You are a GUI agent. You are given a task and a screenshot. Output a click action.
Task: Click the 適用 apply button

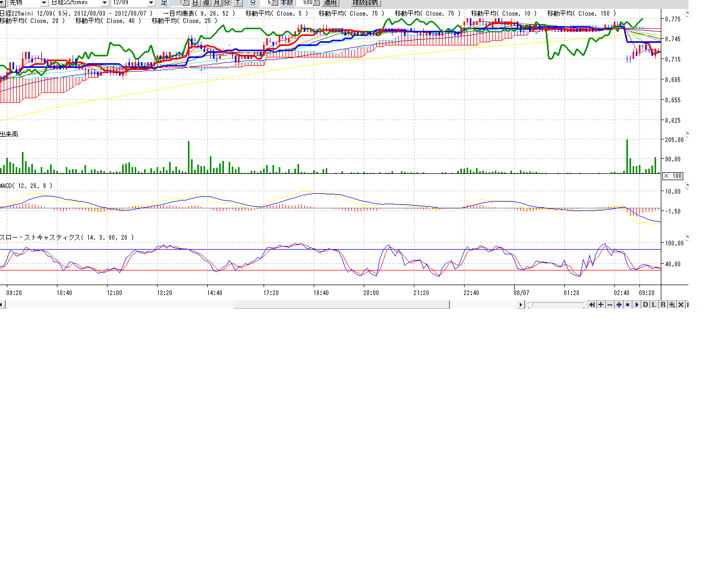[x=330, y=3]
